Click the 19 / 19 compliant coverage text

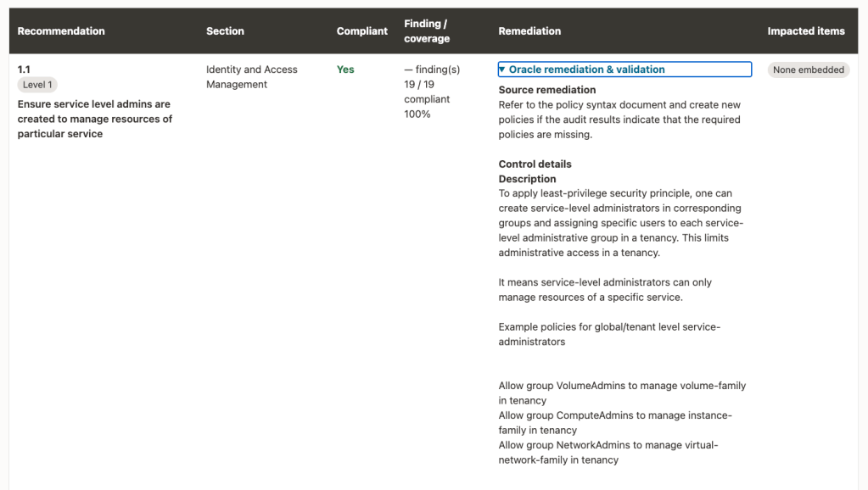click(x=427, y=92)
